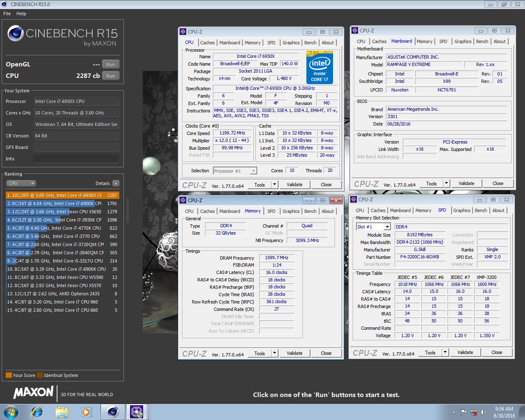The image size is (525, 420).
Task: Click the MAXON logo at bottom
Action: pos(34,393)
